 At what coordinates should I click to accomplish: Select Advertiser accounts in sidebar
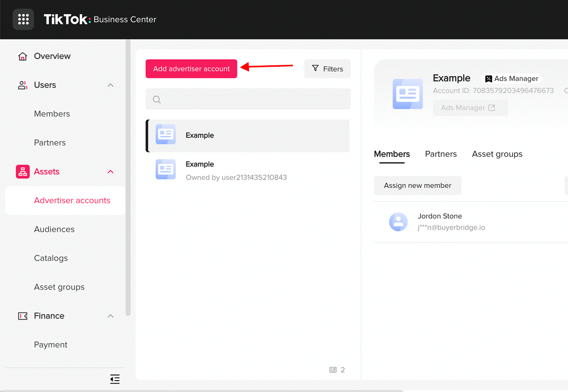65,201
